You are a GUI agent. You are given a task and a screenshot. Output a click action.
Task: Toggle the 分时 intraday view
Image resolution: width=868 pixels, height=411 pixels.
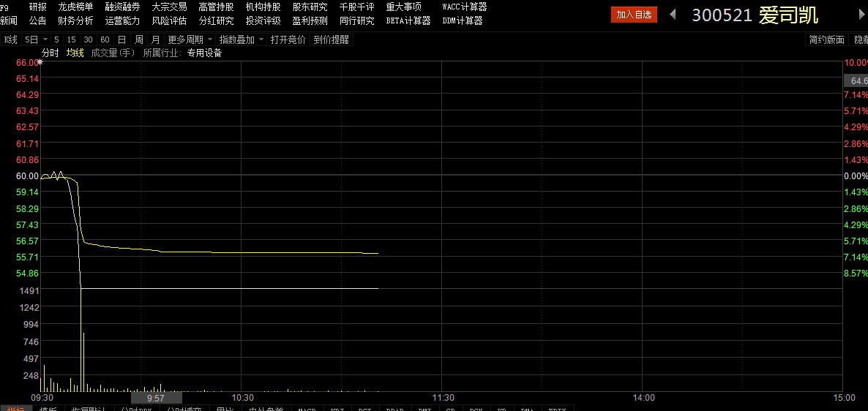[50, 53]
